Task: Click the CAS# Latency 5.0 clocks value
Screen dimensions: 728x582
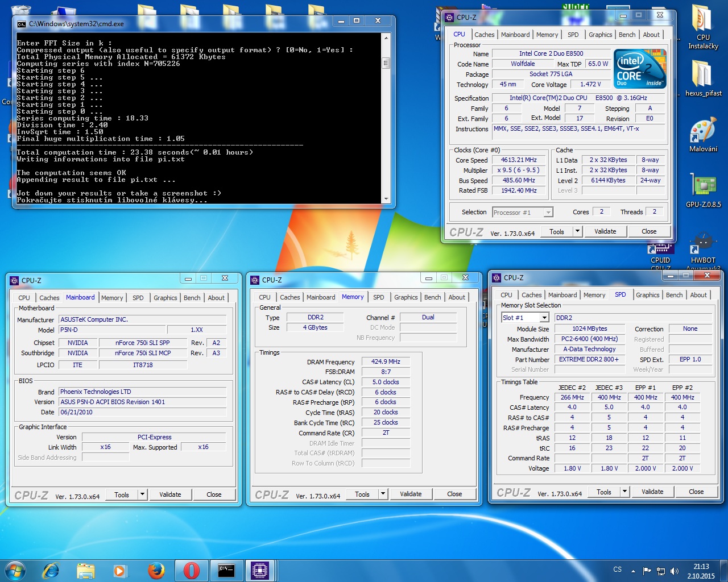Action: pos(386,382)
